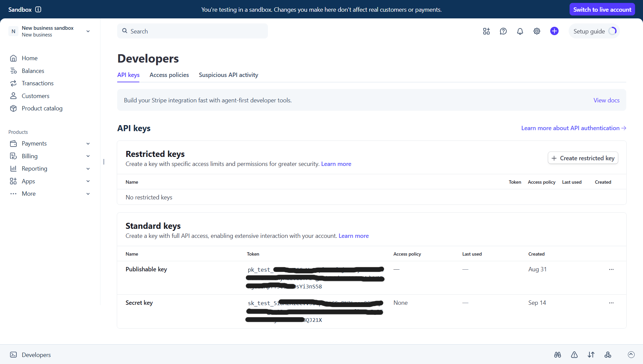Open notifications bell icon
This screenshot has width=643, height=364.
click(x=520, y=31)
